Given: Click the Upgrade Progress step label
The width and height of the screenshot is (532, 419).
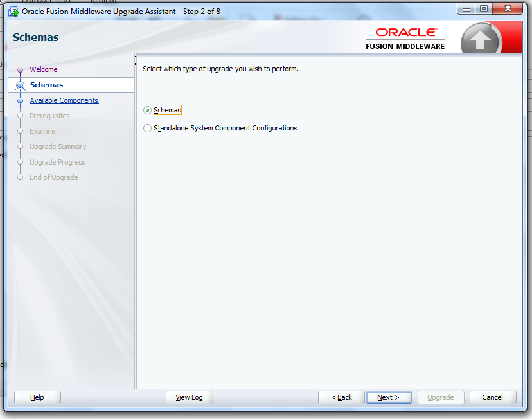Looking at the screenshot, I should pyautogui.click(x=57, y=162).
